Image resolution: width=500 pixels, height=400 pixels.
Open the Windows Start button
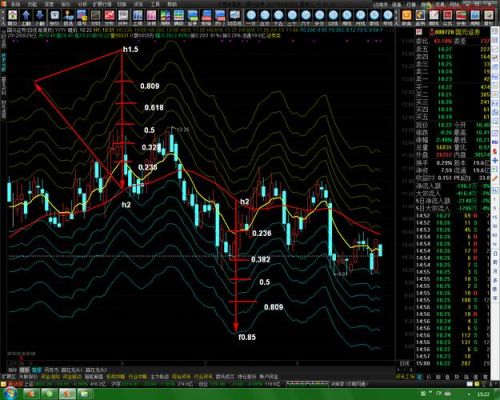(9, 394)
